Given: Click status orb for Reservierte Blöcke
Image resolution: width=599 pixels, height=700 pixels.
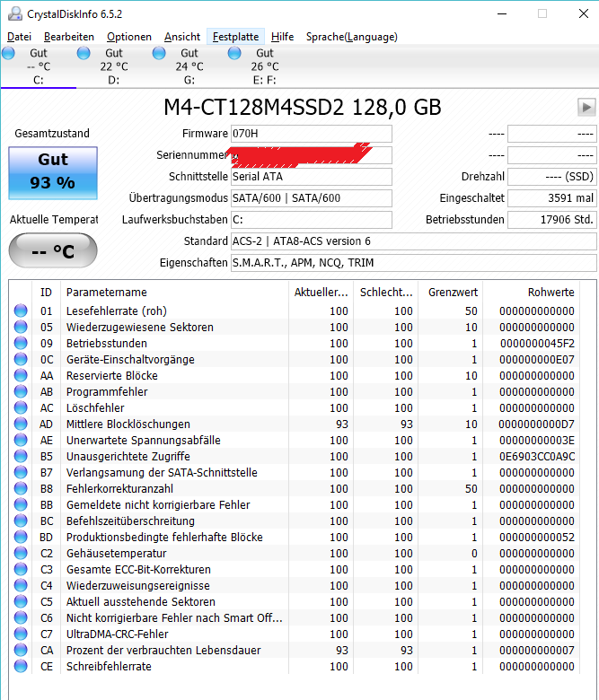Looking at the screenshot, I should (21, 375).
